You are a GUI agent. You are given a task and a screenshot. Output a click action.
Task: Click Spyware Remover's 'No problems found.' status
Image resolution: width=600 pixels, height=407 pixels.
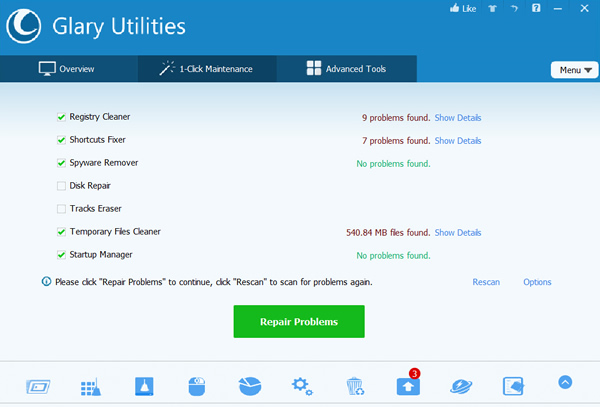[393, 164]
